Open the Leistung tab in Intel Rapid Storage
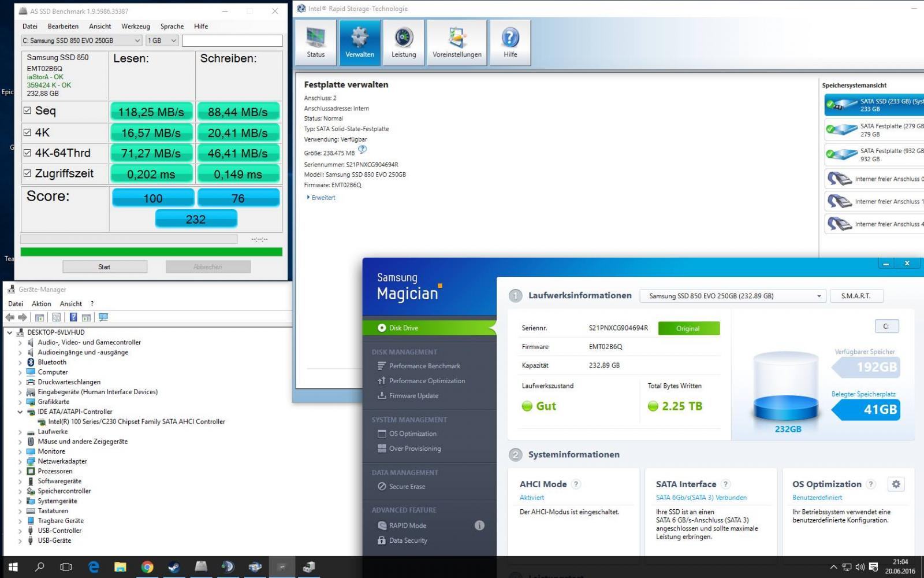This screenshot has height=578, width=924. 404,42
